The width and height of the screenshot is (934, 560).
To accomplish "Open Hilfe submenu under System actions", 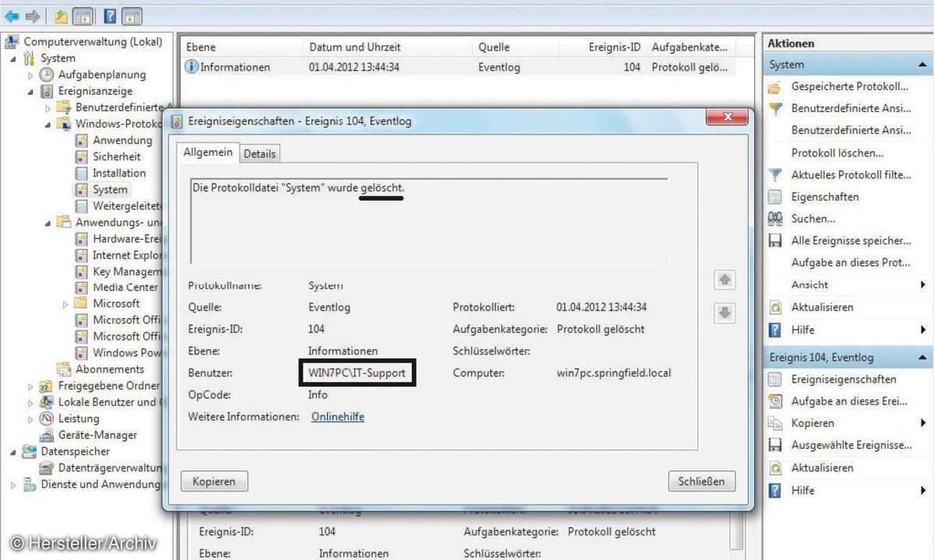I will pos(802,330).
